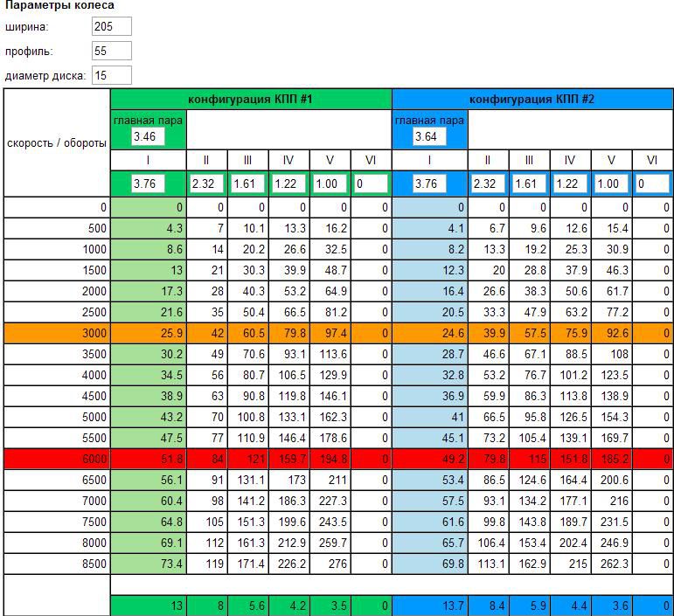
Task: Click the 227.3 cell in 7000 row
Action: pos(330,501)
